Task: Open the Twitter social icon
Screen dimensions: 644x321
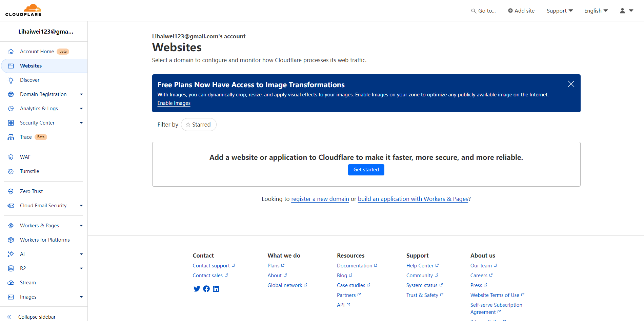Action: pos(197,289)
